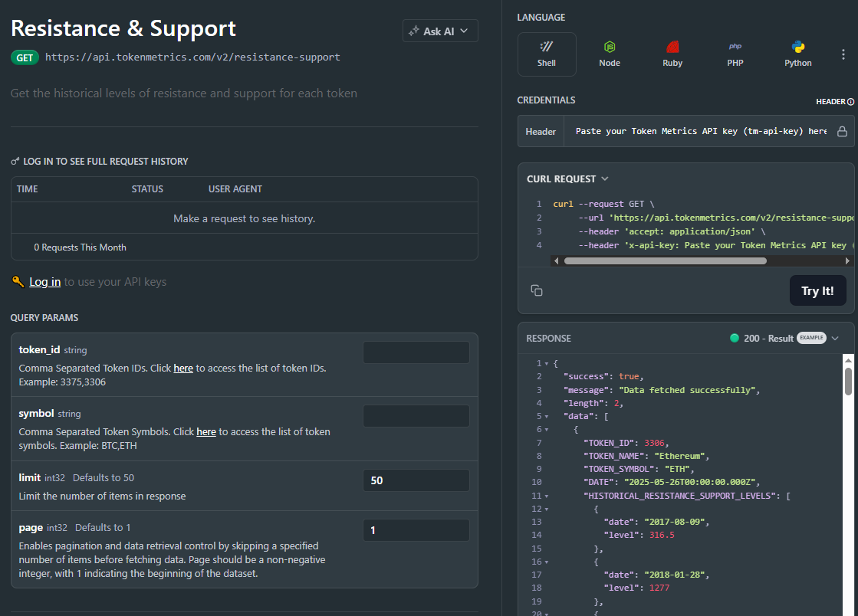Click the endpoint URL text
This screenshot has width=858, height=616.
pos(192,57)
